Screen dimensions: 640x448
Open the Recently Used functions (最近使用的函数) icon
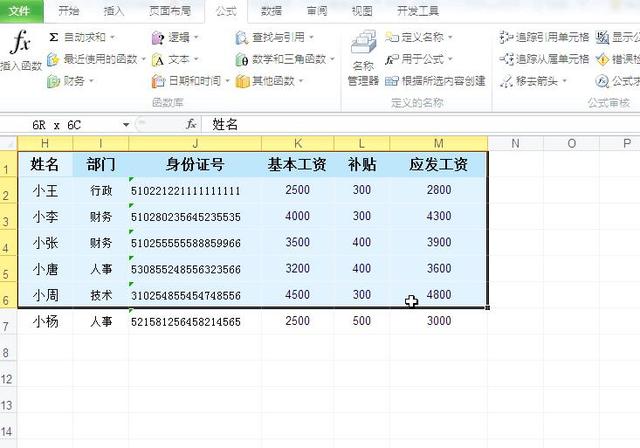[53, 60]
